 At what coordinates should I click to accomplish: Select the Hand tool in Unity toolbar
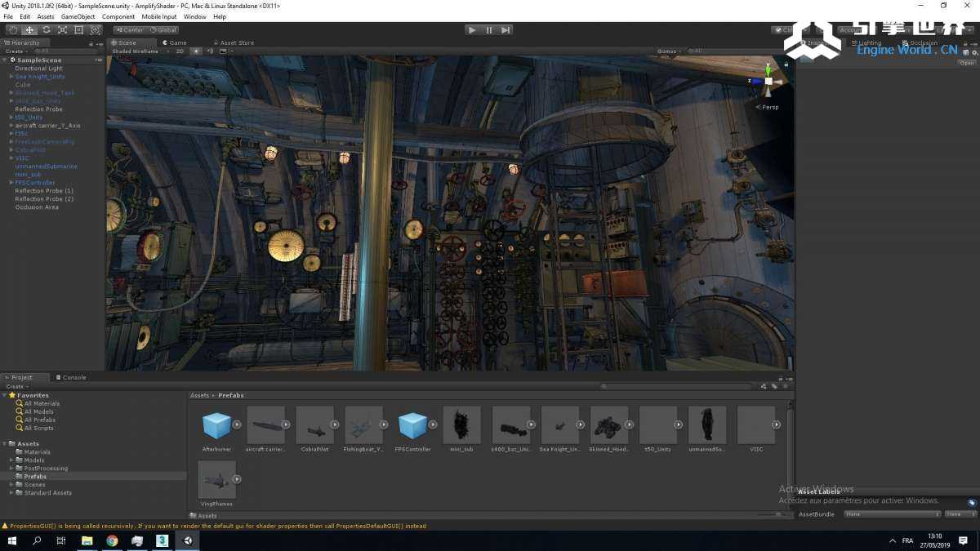13,30
